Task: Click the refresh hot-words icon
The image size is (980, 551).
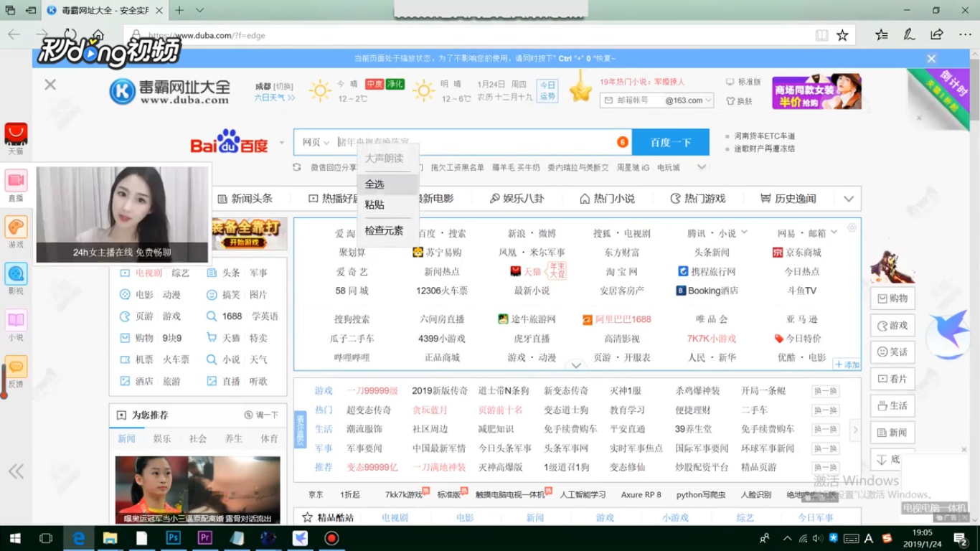Action: (297, 167)
